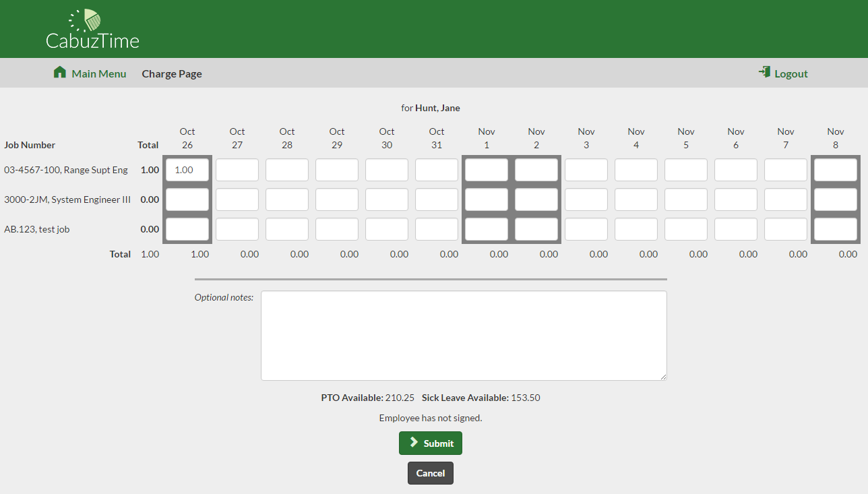Click the Logout door icon
Image resolution: width=868 pixels, height=494 pixels.
[764, 72]
